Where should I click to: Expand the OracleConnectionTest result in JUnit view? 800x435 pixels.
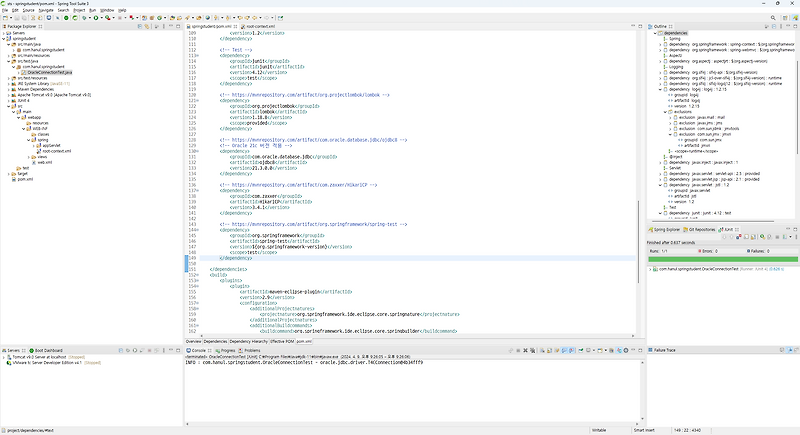click(650, 269)
